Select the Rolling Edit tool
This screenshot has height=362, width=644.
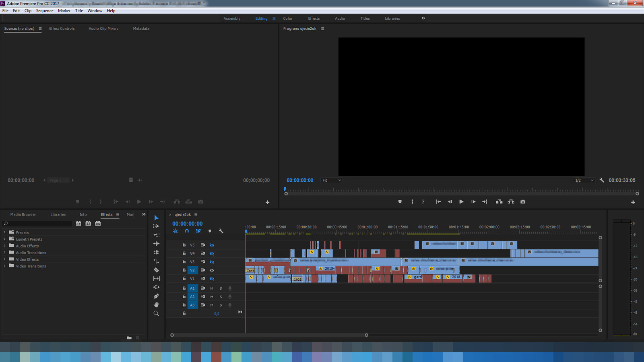click(x=156, y=252)
